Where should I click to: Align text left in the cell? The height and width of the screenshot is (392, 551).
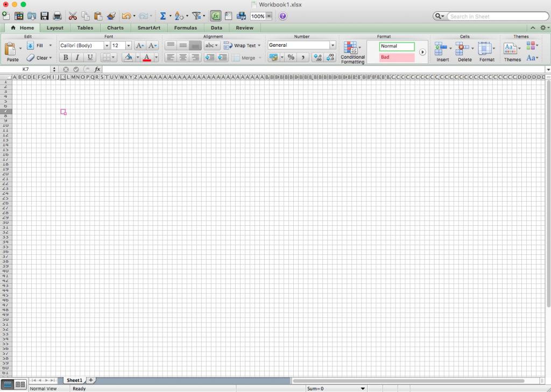tap(171, 58)
